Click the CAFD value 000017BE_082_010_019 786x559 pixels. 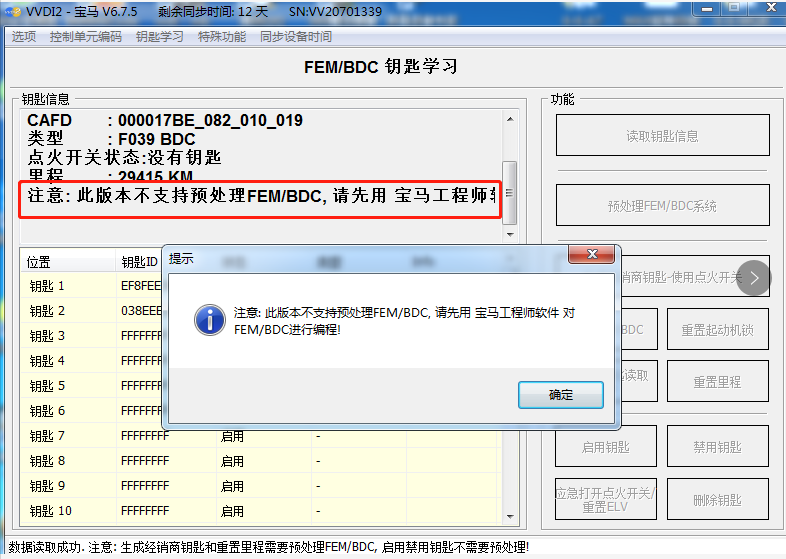[x=210, y=120]
